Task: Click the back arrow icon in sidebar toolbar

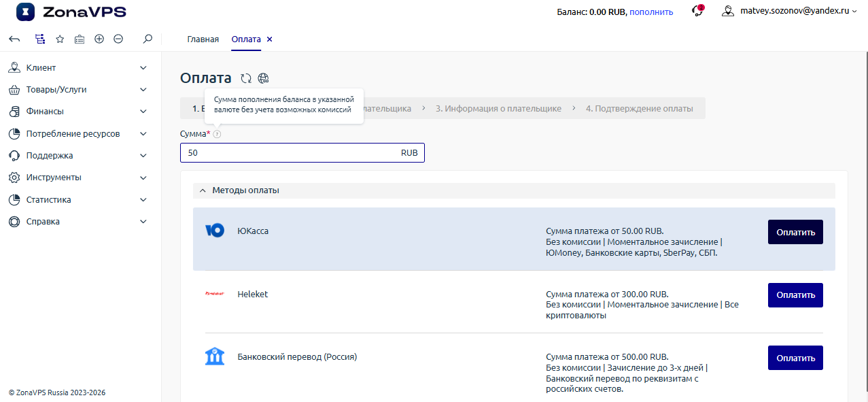Action: 14,39
